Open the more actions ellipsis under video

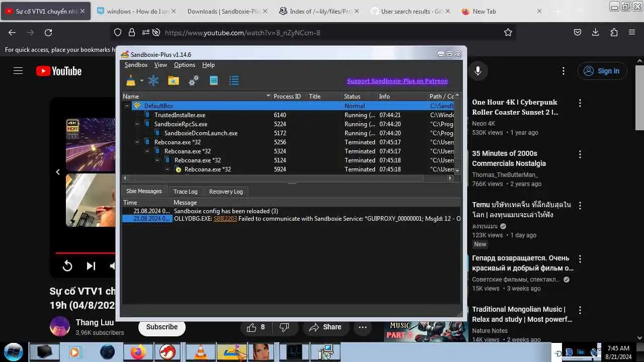pyautogui.click(x=363, y=327)
